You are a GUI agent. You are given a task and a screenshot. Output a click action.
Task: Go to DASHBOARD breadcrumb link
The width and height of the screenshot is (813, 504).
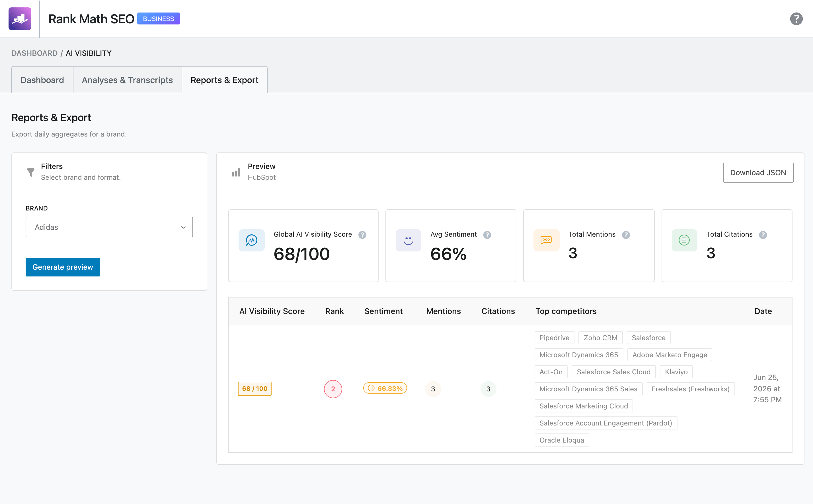[34, 53]
